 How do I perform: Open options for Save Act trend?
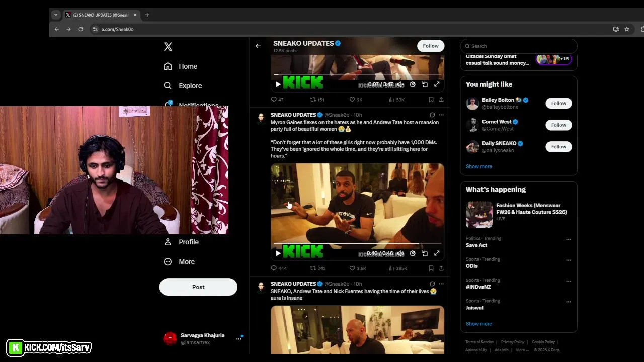point(569,240)
